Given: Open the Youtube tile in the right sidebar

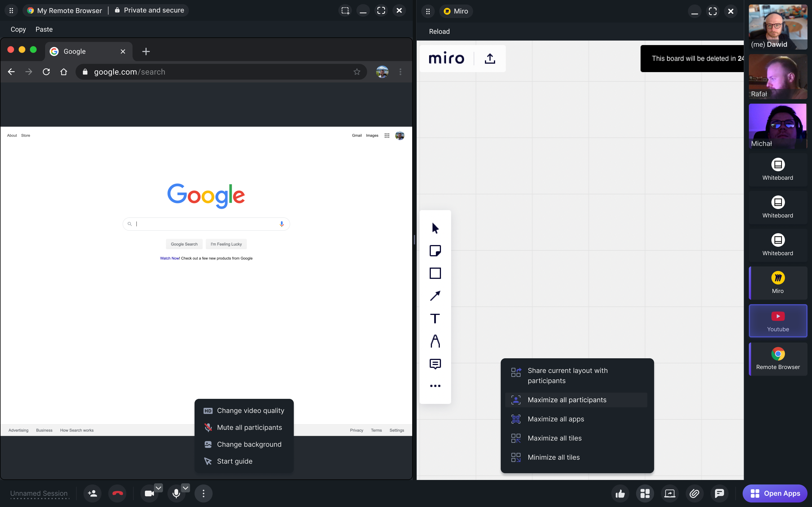Looking at the screenshot, I should [x=778, y=321].
